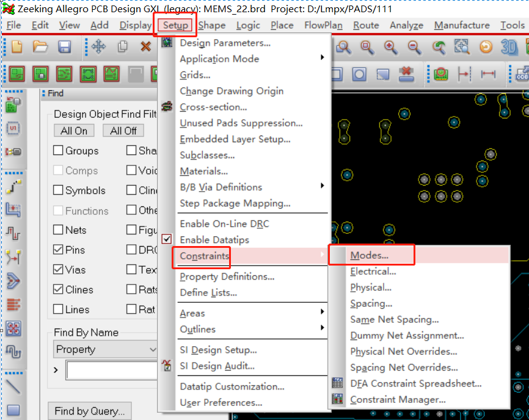
Task: Open the FlowPlan menu
Action: (323, 25)
